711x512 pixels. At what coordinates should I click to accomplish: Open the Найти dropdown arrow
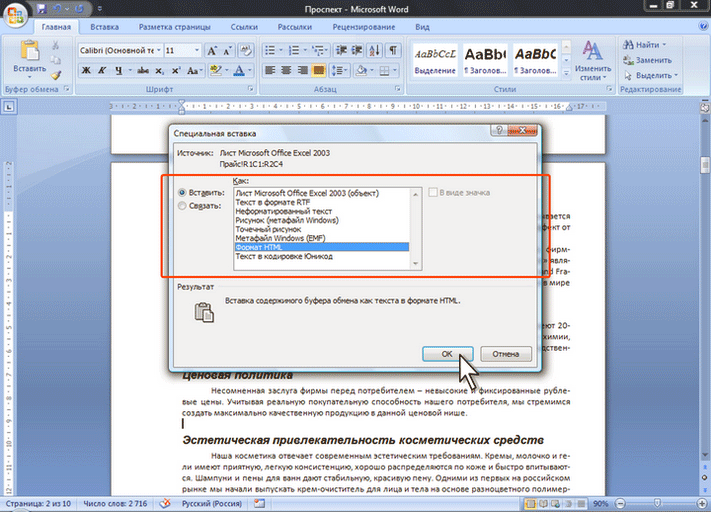pyautogui.click(x=664, y=44)
